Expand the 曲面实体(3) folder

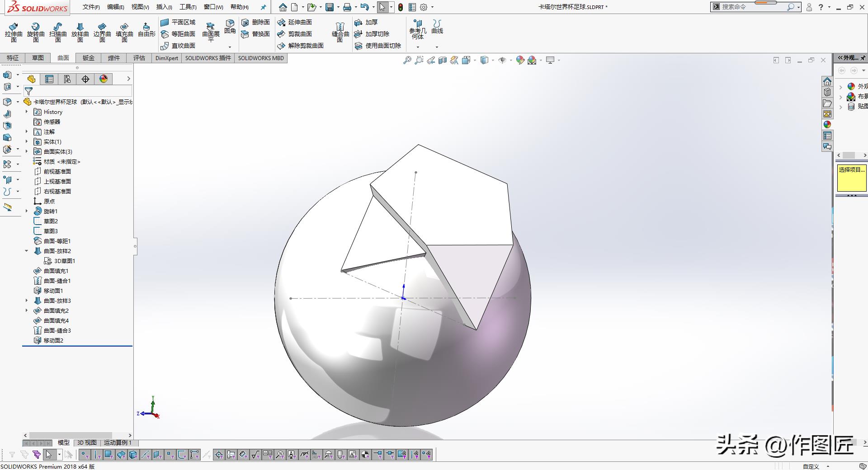[x=26, y=151]
